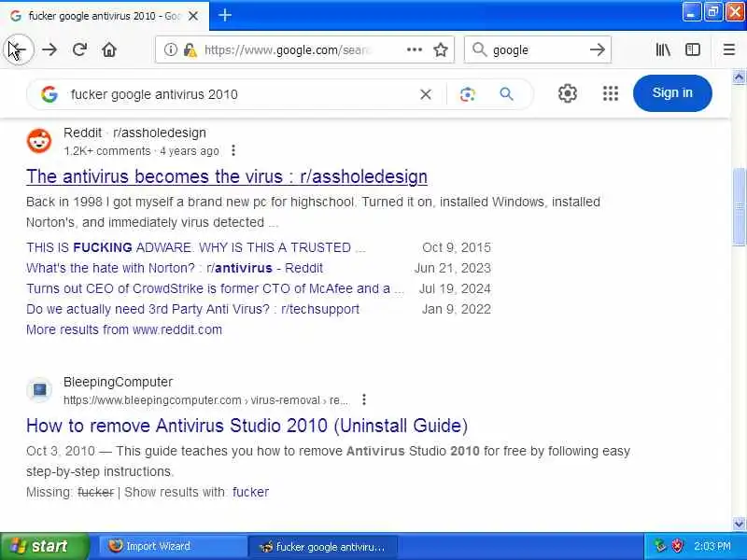747x560 pixels.
Task: Click the Jan 9, 2022 date text
Action: point(457,309)
